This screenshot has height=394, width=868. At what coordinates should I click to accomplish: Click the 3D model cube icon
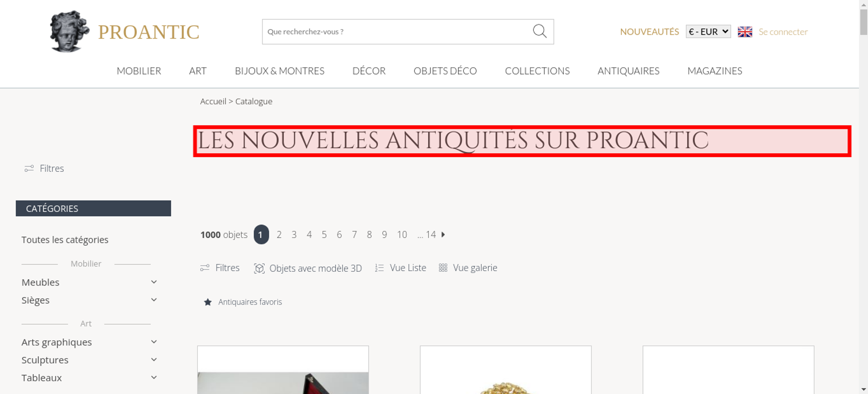pyautogui.click(x=259, y=268)
